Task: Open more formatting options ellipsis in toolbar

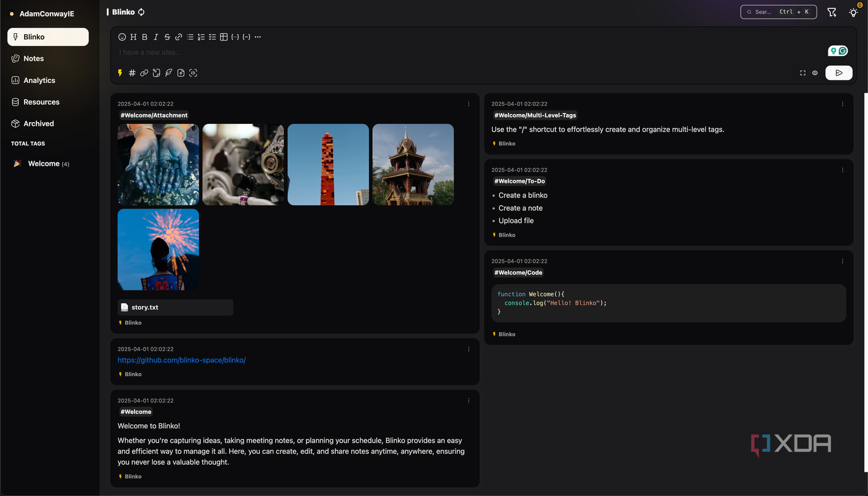Action: [x=258, y=37]
